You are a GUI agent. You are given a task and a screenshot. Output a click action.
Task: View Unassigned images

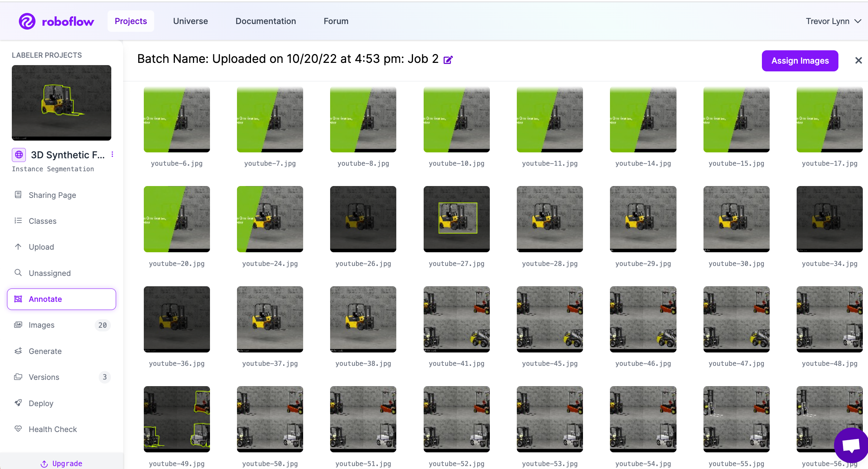coord(49,273)
